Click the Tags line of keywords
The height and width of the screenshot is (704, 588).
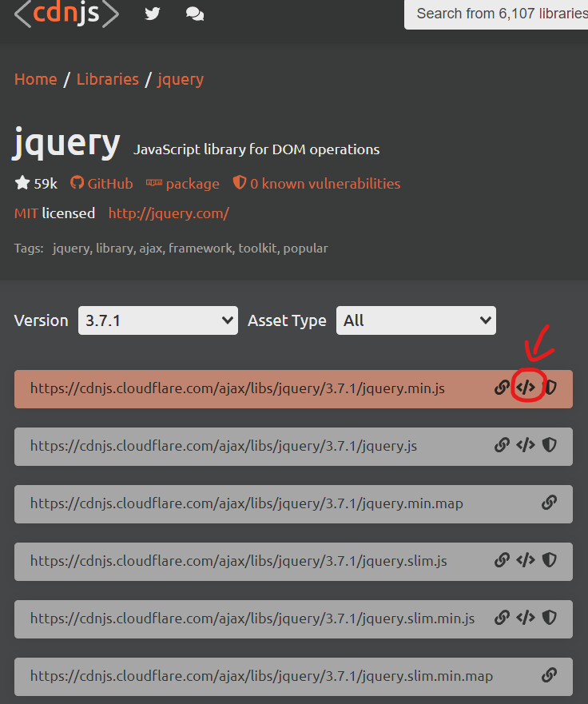(171, 249)
